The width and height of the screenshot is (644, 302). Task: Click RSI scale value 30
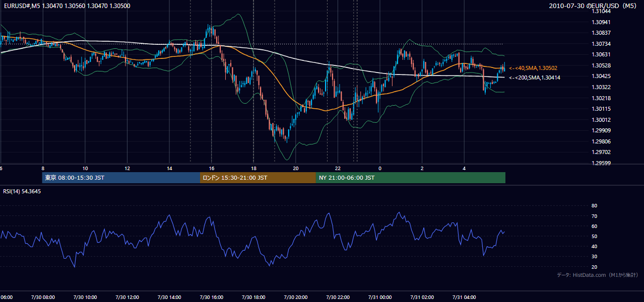click(595, 257)
